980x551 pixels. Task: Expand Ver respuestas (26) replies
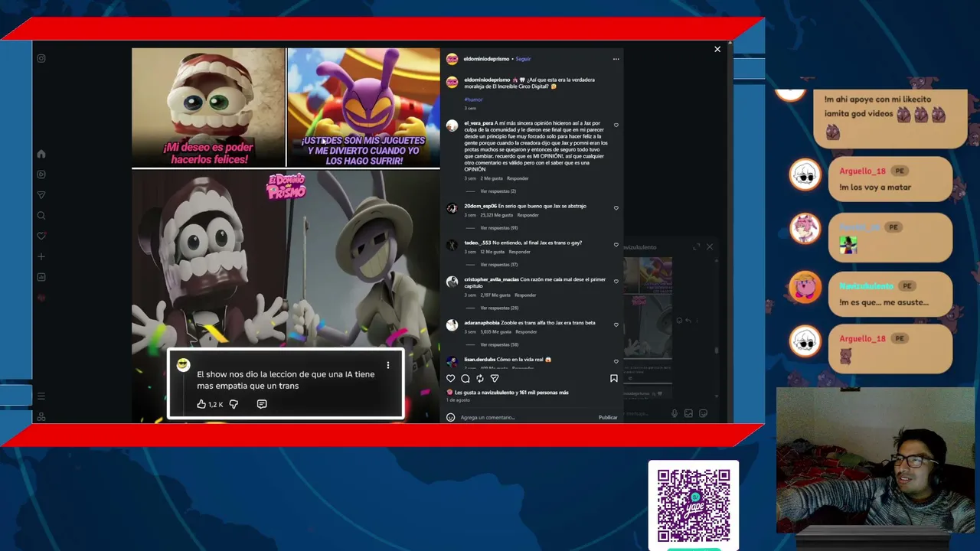tap(499, 308)
